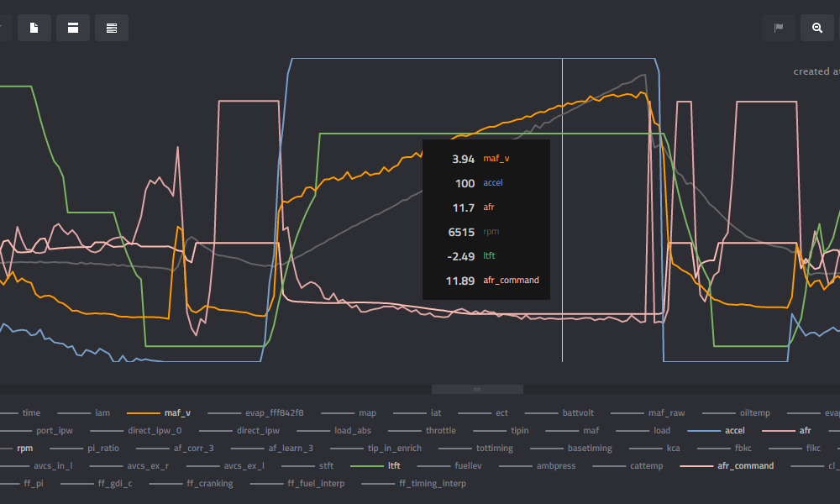Click the legend panel resize handle
Image resolution: width=840 pixels, height=504 pixels.
pos(477,389)
